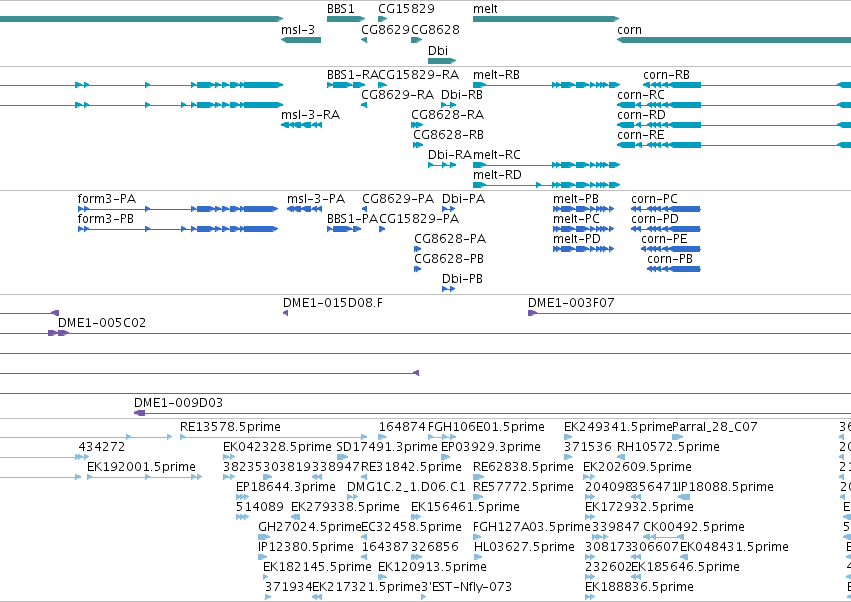Image resolution: width=851 pixels, height=602 pixels.
Task: Click the corn gene label
Action: click(x=629, y=29)
